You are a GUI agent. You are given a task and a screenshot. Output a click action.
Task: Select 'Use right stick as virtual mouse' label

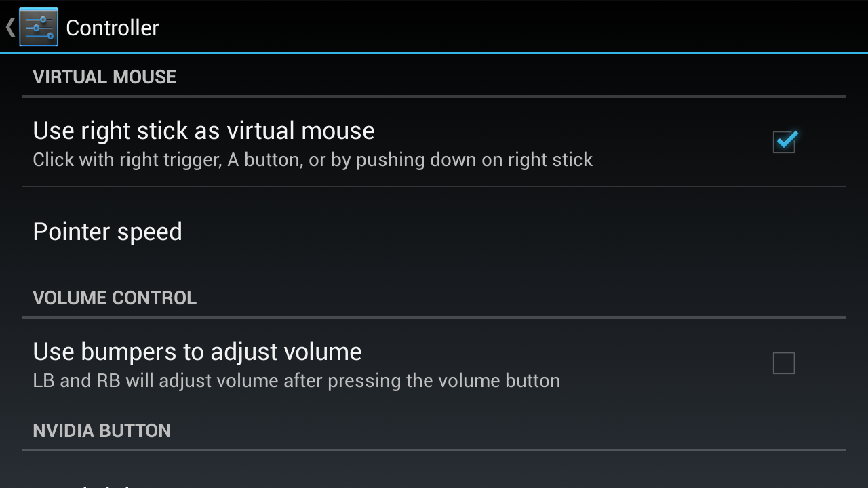coord(203,130)
